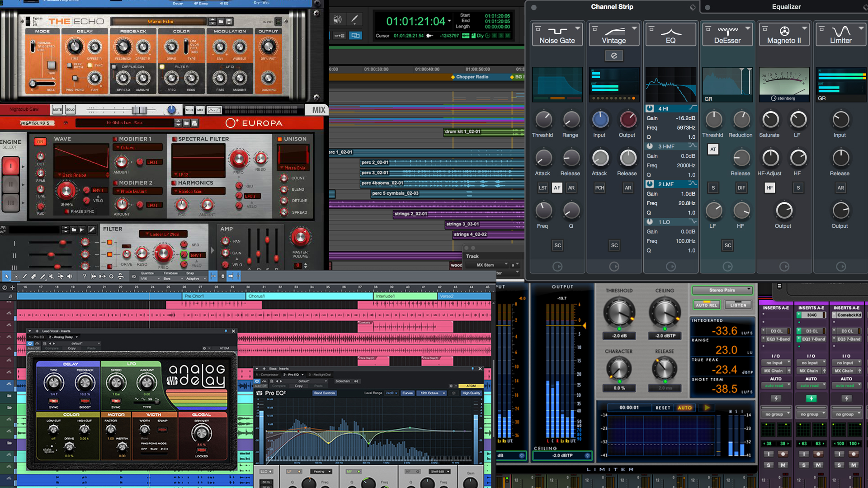Pin the Lead Vocal Inserts window

click(x=226, y=331)
